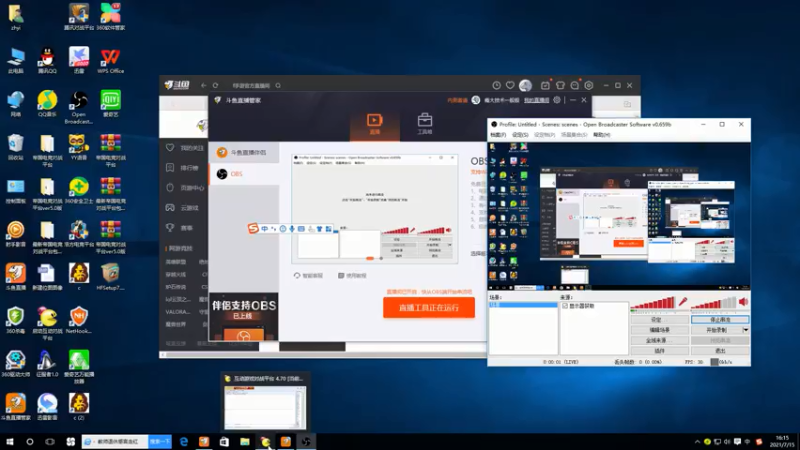Open the manager settings gear icon

(x=557, y=100)
